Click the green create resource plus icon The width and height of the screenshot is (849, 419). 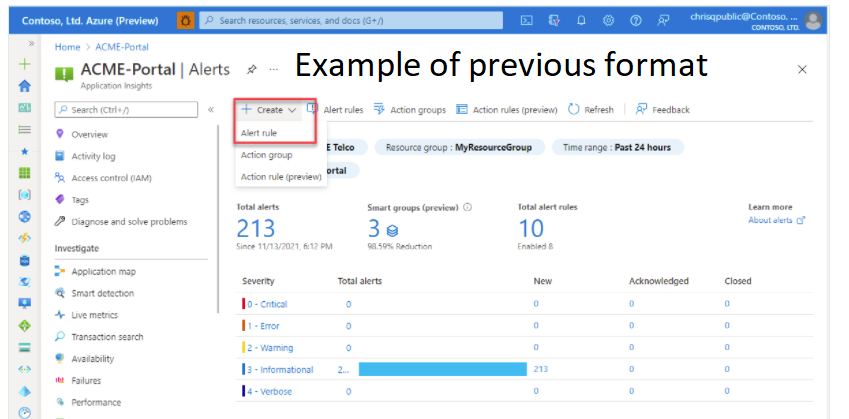pos(25,64)
